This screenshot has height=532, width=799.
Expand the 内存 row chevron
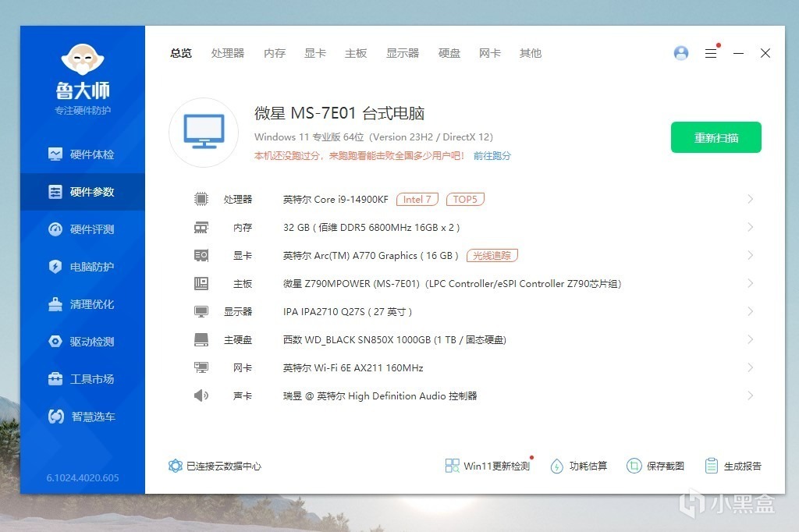coord(750,227)
